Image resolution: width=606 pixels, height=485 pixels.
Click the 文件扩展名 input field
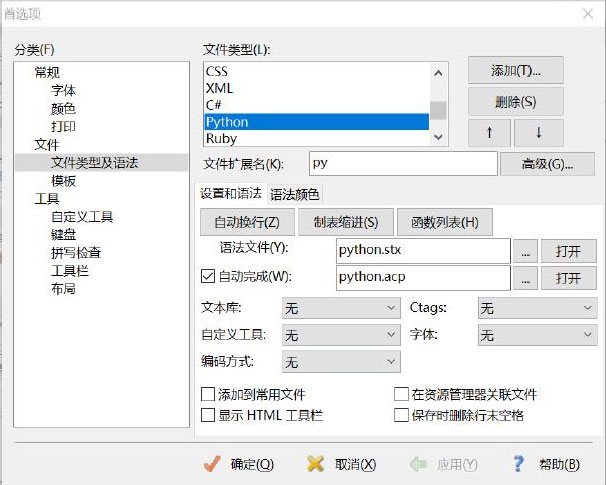coord(400,163)
